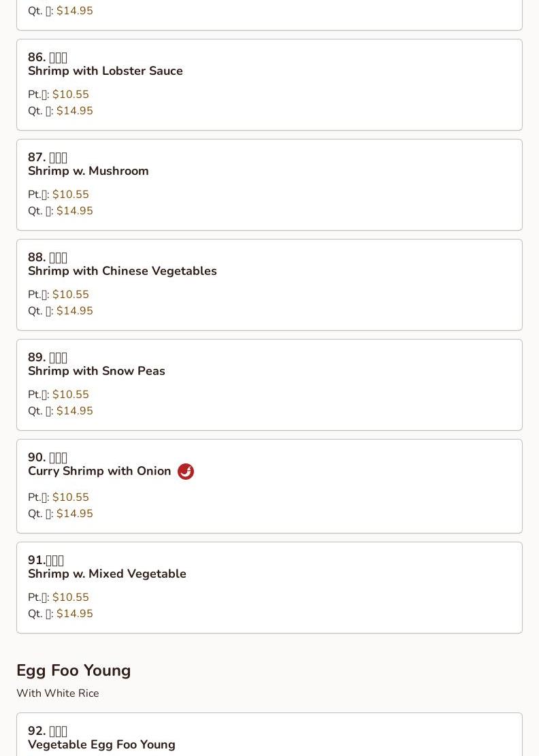The height and width of the screenshot is (756, 539).
Task: Open Shrimp with Chinese Vegetables item
Action: point(122,271)
